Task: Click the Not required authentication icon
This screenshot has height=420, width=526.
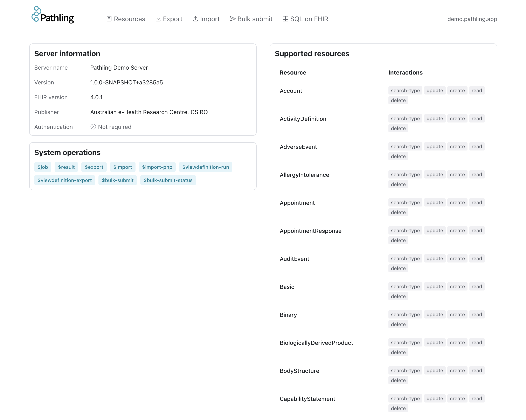Action: pyautogui.click(x=94, y=127)
